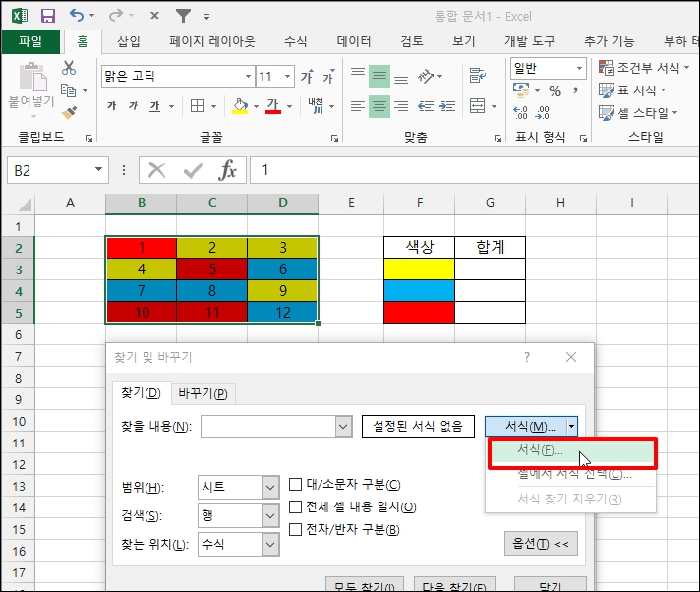This screenshot has height=592, width=700.
Task: Apply underline formatting icon
Action: (155, 106)
